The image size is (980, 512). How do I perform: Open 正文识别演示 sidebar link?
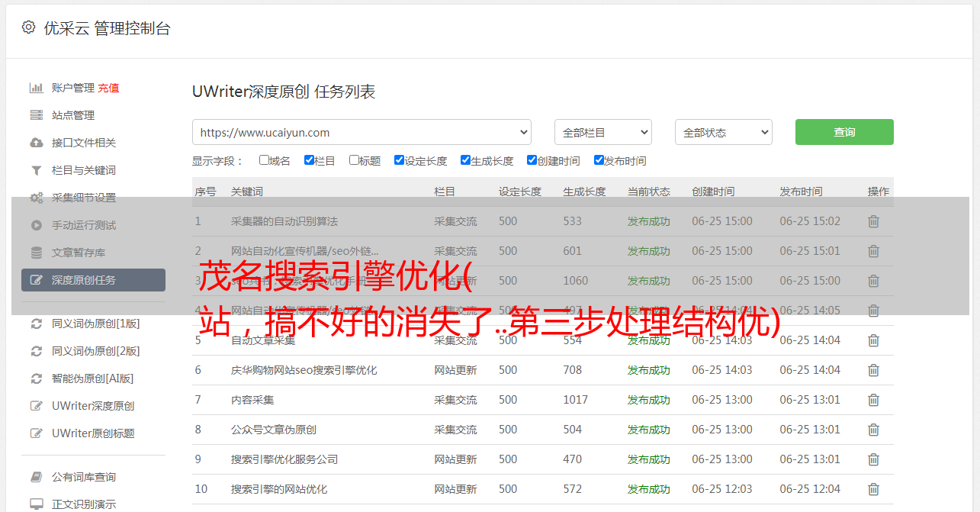point(84,504)
